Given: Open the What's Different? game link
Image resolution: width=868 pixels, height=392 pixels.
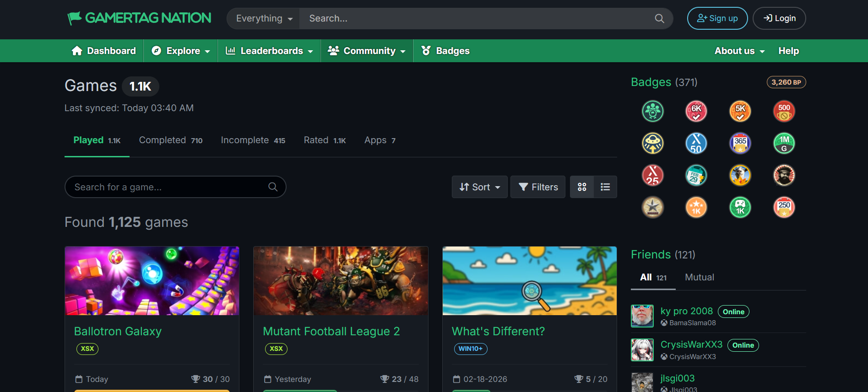Looking at the screenshot, I should pyautogui.click(x=498, y=331).
